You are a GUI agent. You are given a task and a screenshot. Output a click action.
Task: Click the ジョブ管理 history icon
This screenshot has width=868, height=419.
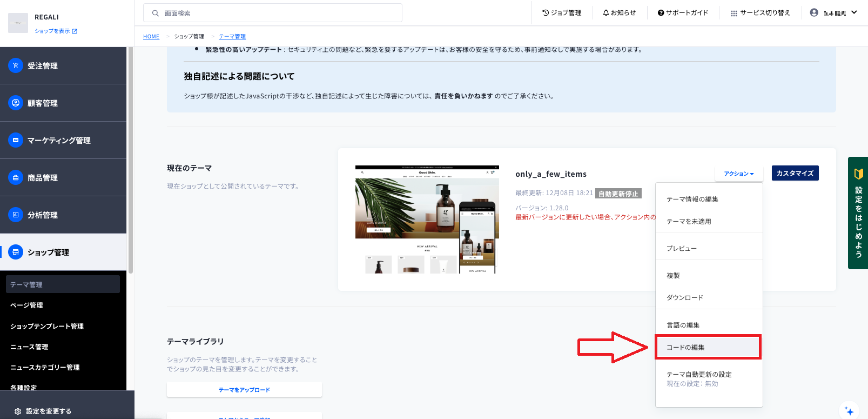[546, 12]
